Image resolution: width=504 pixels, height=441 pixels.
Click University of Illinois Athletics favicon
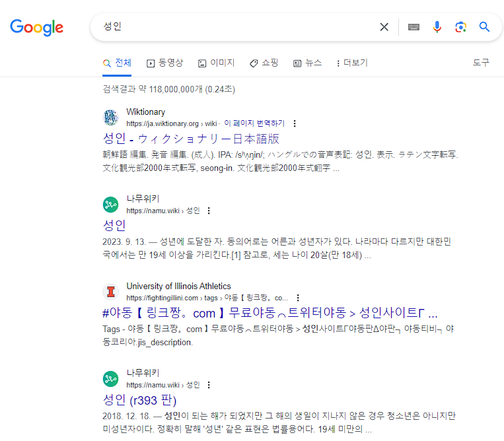pyautogui.click(x=110, y=292)
